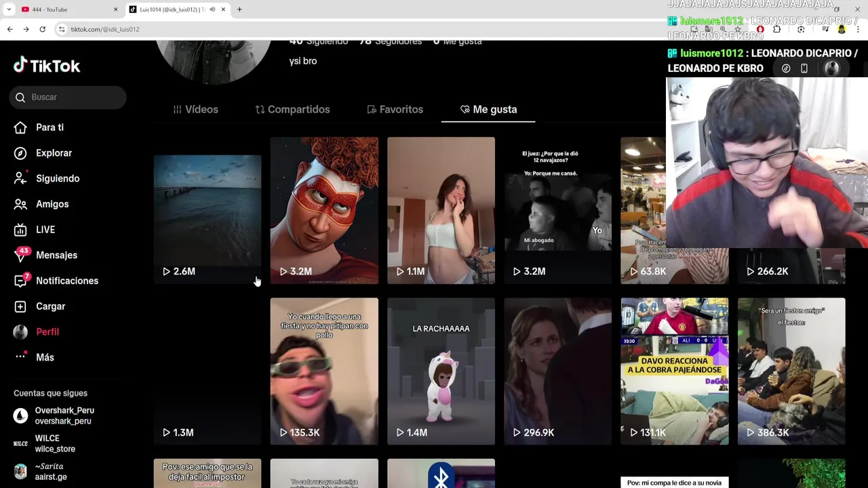Open the 266.2K views video
Image resolution: width=868 pixels, height=488 pixels.
(x=791, y=266)
